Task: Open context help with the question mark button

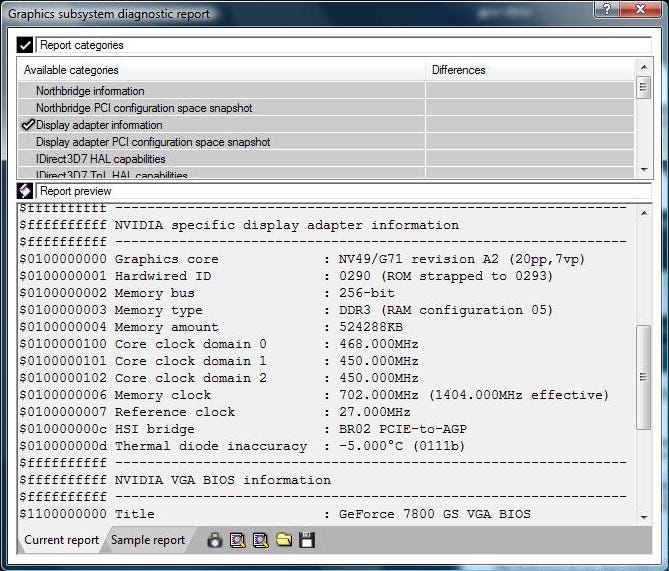Action: (x=607, y=9)
